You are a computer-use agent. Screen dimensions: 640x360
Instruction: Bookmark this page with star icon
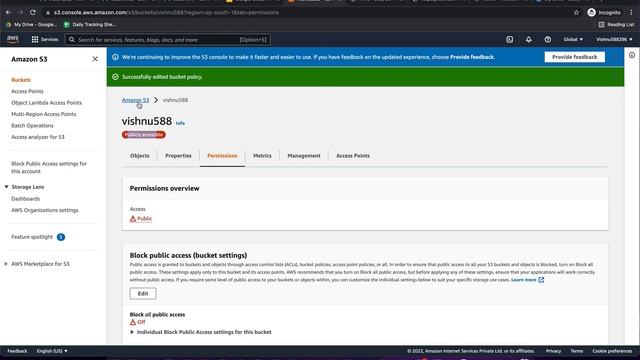[576, 12]
